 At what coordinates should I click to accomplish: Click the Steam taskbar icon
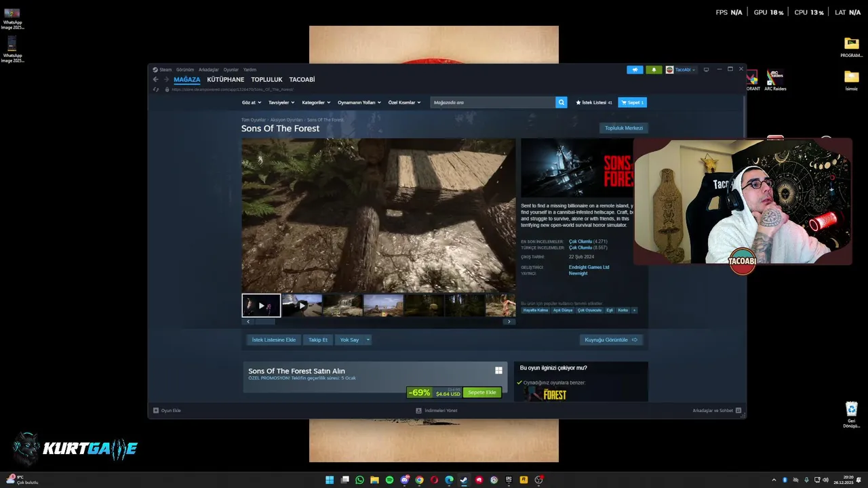click(464, 480)
